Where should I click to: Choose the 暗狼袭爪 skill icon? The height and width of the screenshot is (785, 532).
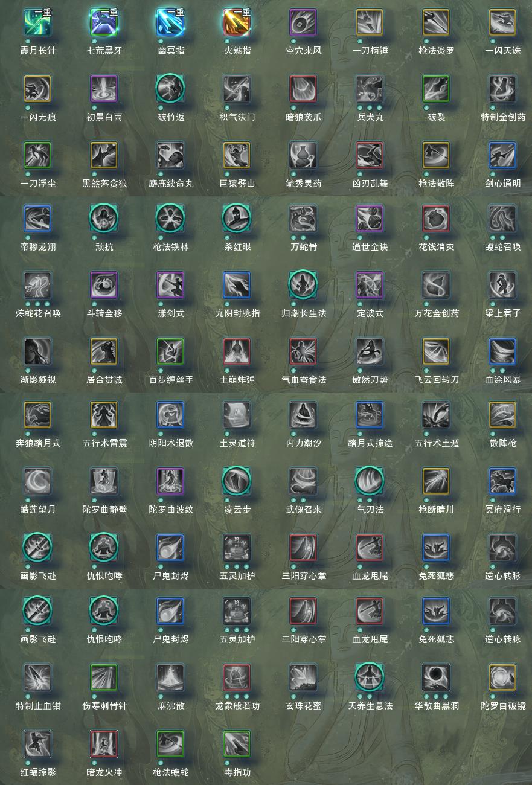pyautogui.click(x=303, y=89)
